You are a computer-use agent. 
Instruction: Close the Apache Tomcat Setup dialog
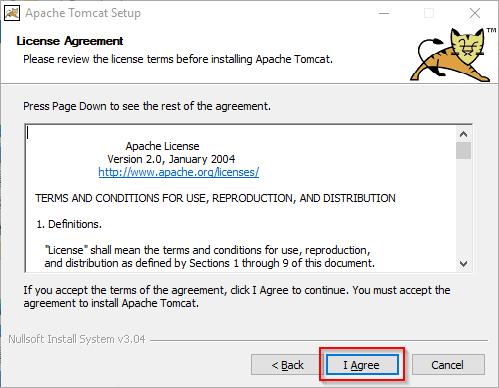(475, 13)
